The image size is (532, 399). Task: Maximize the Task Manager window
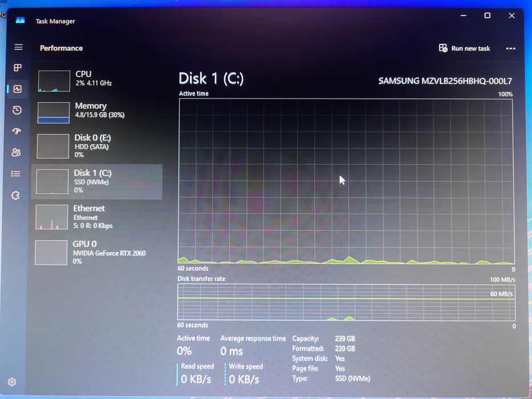[487, 15]
